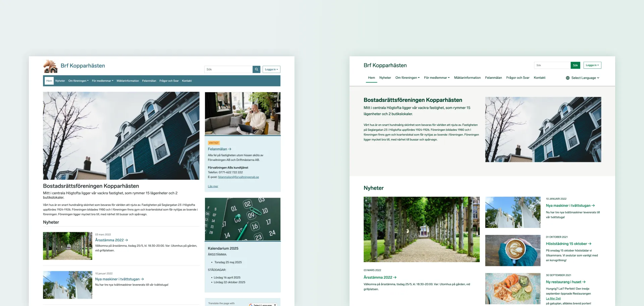The height and width of the screenshot is (306, 644).
Task: Click Lördag 22 oktober 2025 list item
Action: [x=229, y=282]
